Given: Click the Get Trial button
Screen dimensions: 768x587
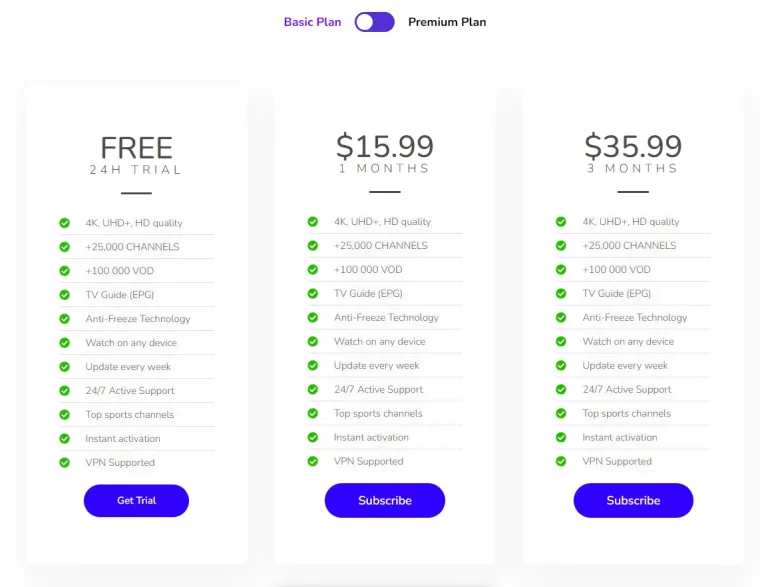Looking at the screenshot, I should point(136,500).
